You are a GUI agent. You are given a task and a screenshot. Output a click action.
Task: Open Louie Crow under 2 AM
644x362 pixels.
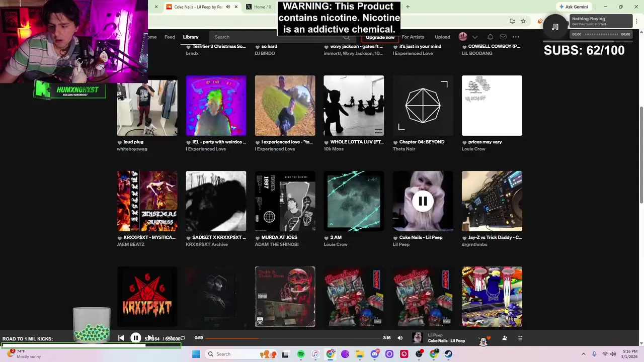click(336, 244)
